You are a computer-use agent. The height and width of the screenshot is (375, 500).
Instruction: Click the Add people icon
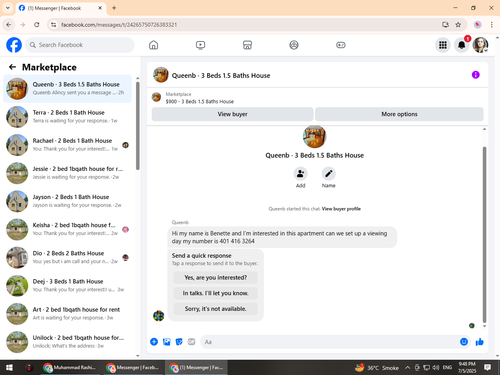click(300, 174)
